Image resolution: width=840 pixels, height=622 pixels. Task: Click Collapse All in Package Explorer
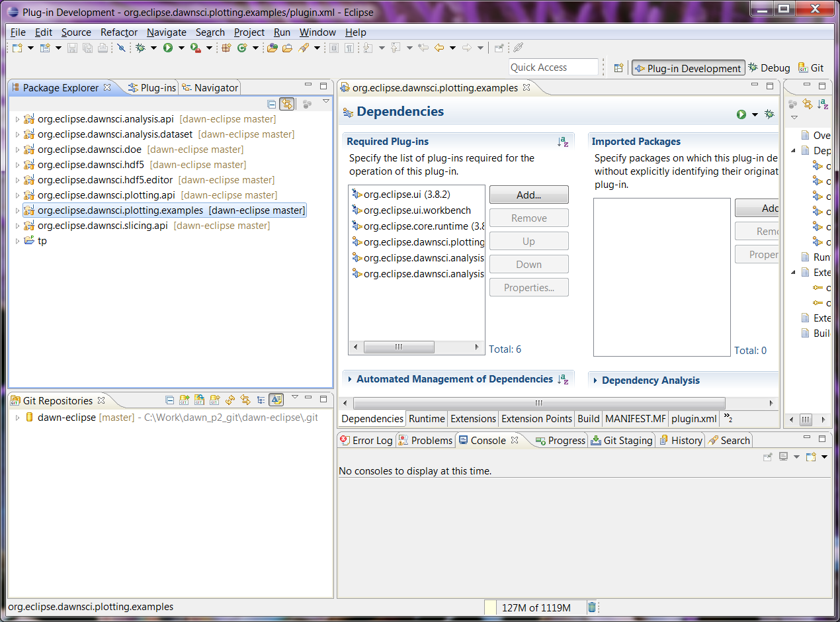tap(272, 104)
